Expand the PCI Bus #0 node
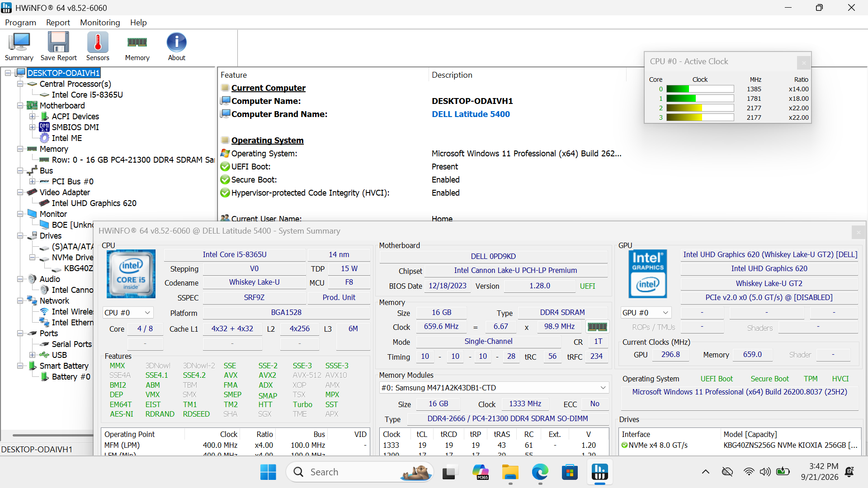This screenshot has width=868, height=488. point(33,182)
